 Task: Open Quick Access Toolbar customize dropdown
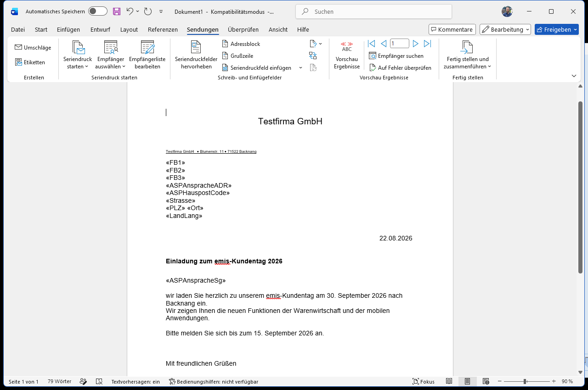pos(161,11)
